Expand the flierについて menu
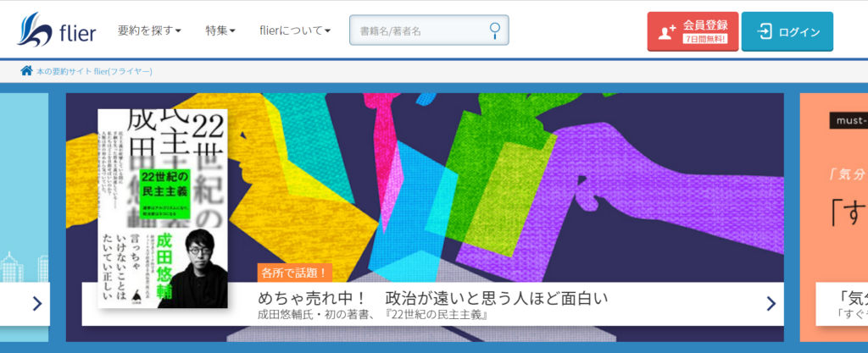 point(295,31)
